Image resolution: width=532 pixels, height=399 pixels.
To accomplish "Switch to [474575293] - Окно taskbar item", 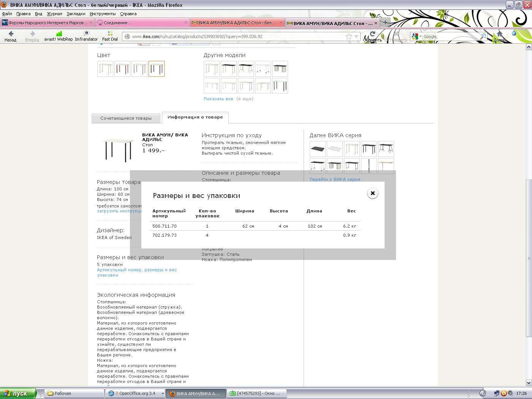I will pyautogui.click(x=257, y=393).
